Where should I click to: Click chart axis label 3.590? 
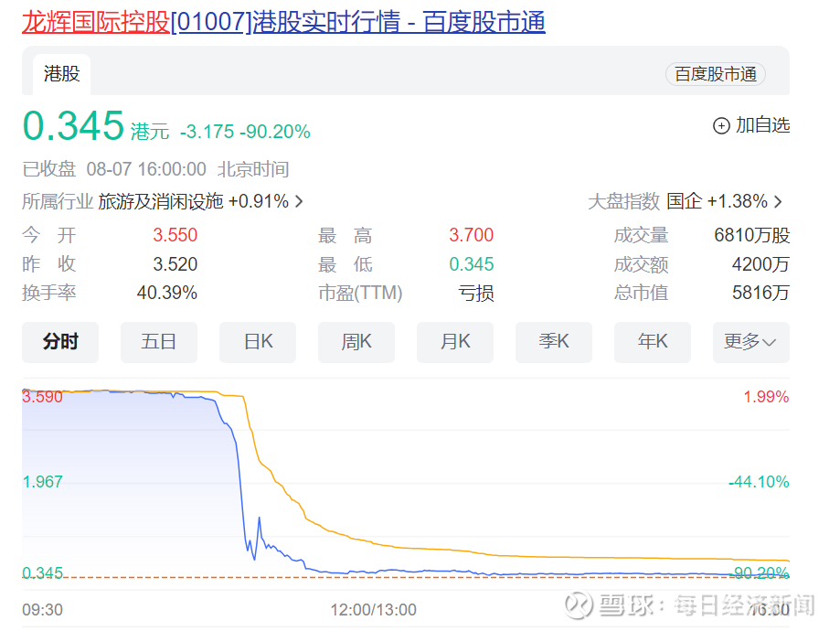click(42, 397)
